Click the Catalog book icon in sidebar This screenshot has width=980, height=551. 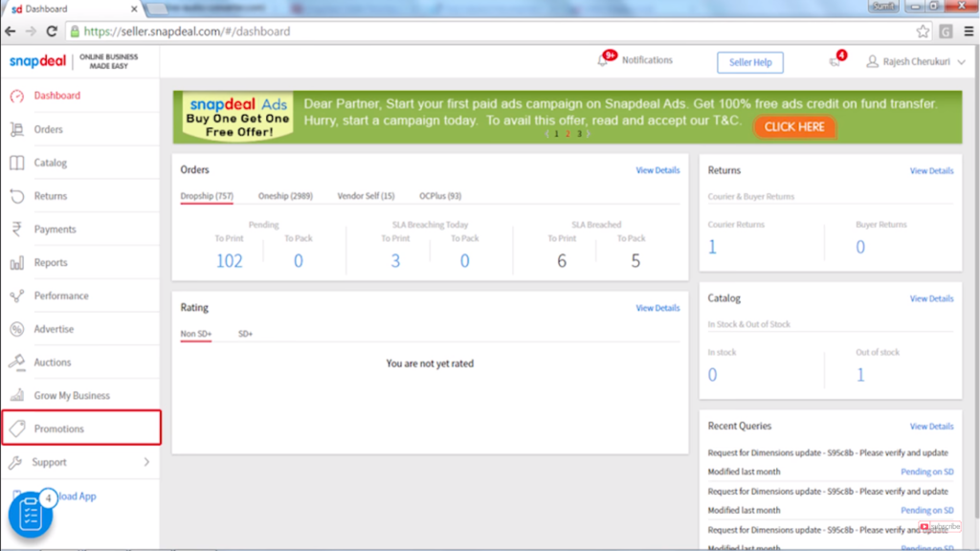pyautogui.click(x=17, y=163)
